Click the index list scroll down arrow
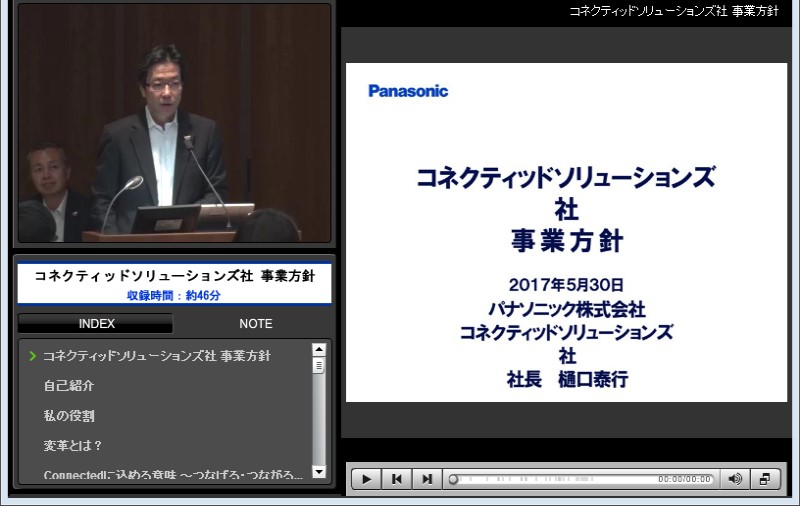The image size is (800, 506). click(x=319, y=472)
